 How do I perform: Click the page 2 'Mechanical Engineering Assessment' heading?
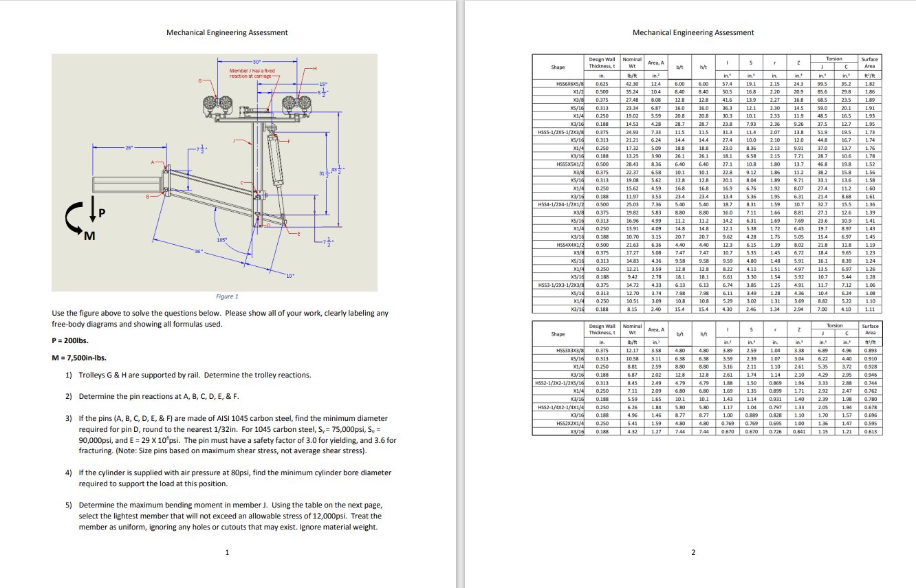tap(693, 32)
